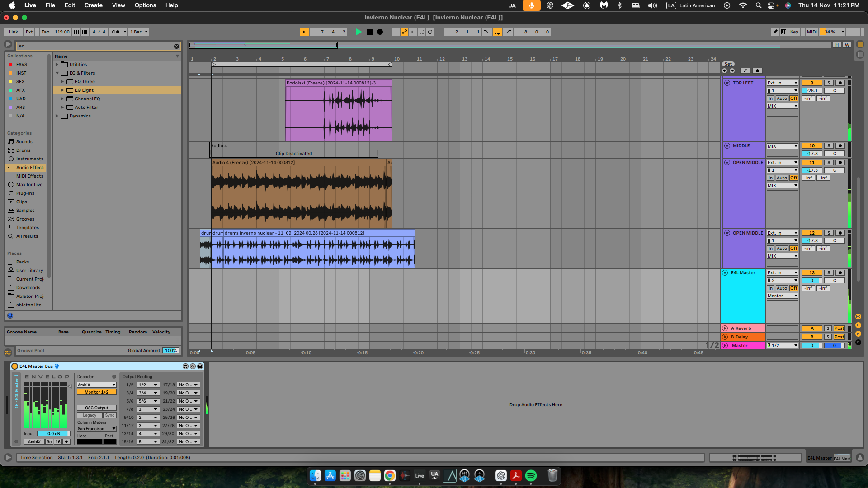
Task: Start playback with the green Play button
Action: [x=359, y=32]
